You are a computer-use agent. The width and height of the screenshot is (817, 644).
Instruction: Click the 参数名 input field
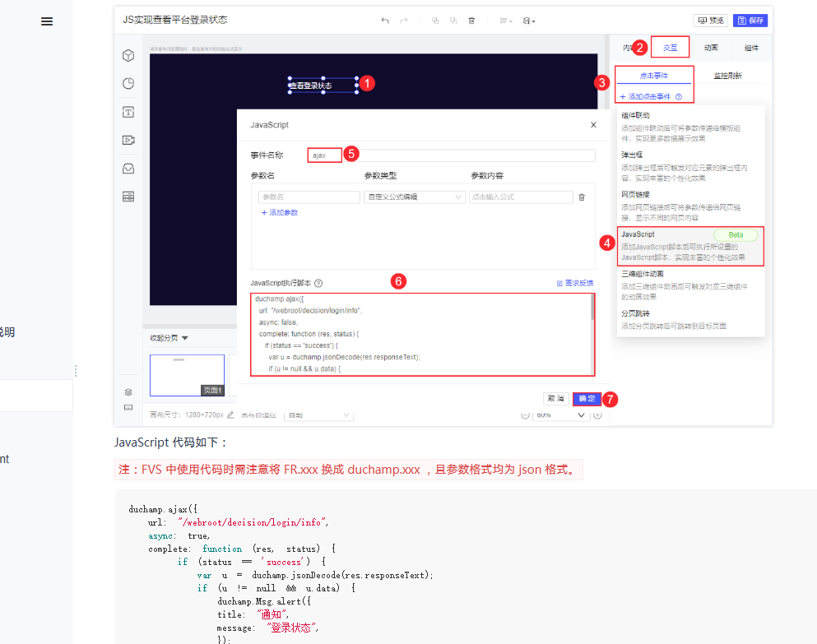point(309,197)
